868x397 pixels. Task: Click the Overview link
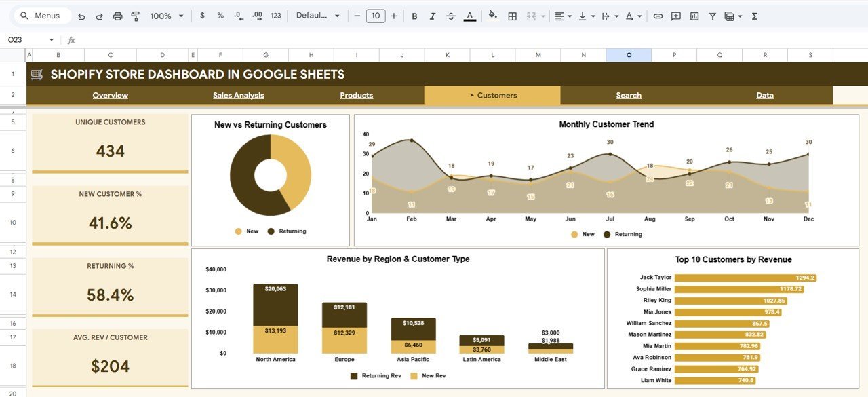point(110,95)
